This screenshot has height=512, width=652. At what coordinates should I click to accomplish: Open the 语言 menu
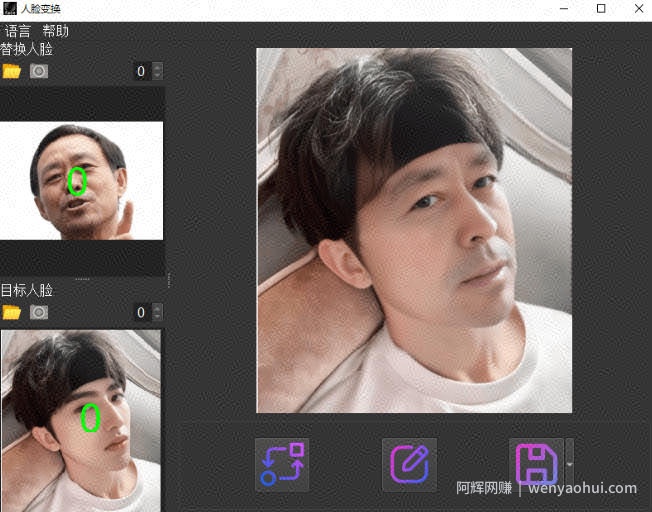(x=17, y=31)
